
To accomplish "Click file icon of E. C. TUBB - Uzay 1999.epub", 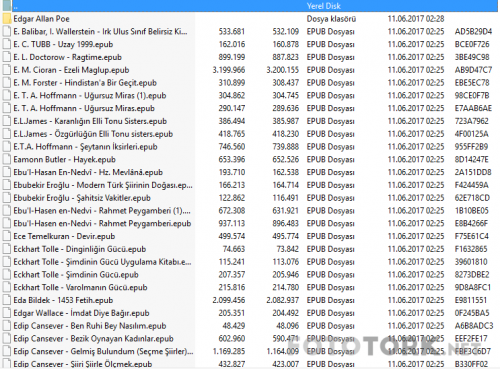I will tap(7, 44).
